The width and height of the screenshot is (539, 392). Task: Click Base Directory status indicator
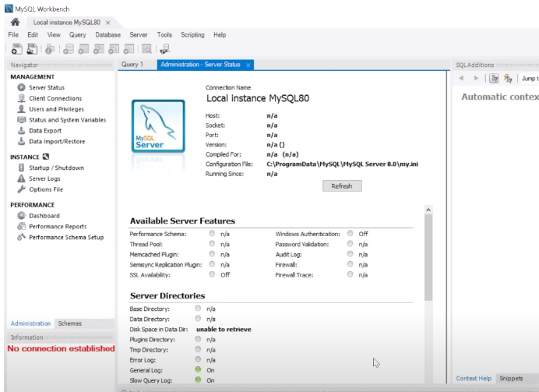[198, 308]
